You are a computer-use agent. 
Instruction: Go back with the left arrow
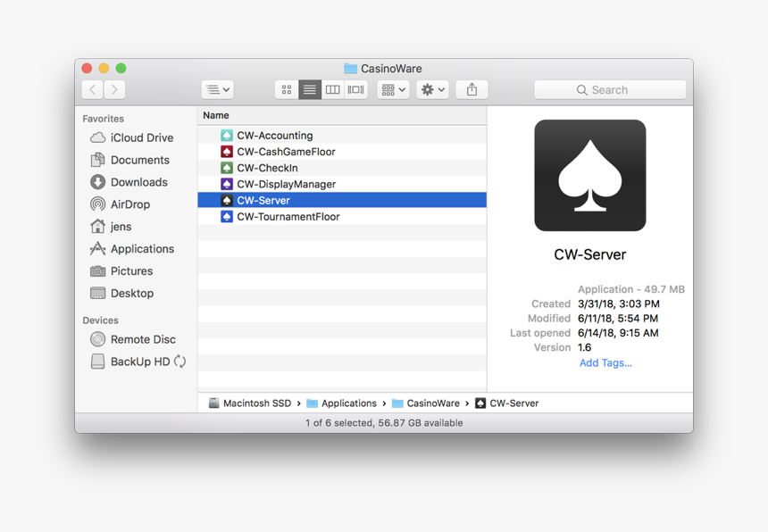point(93,89)
